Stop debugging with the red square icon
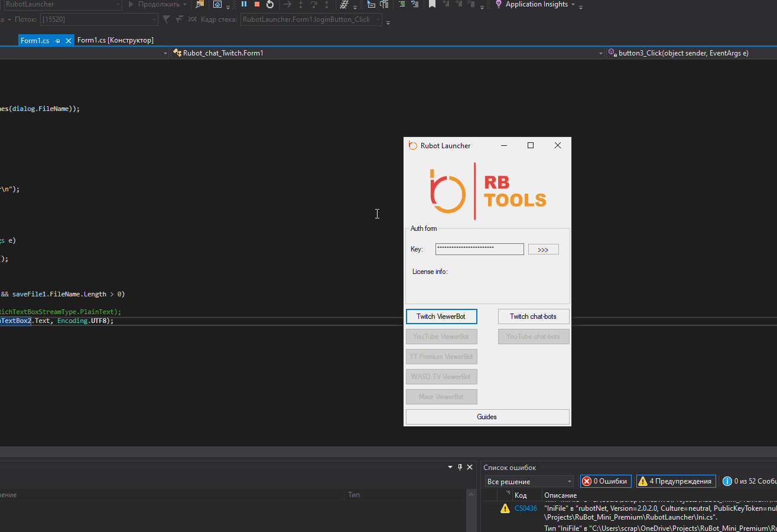The height and width of the screenshot is (532, 777). click(257, 4)
